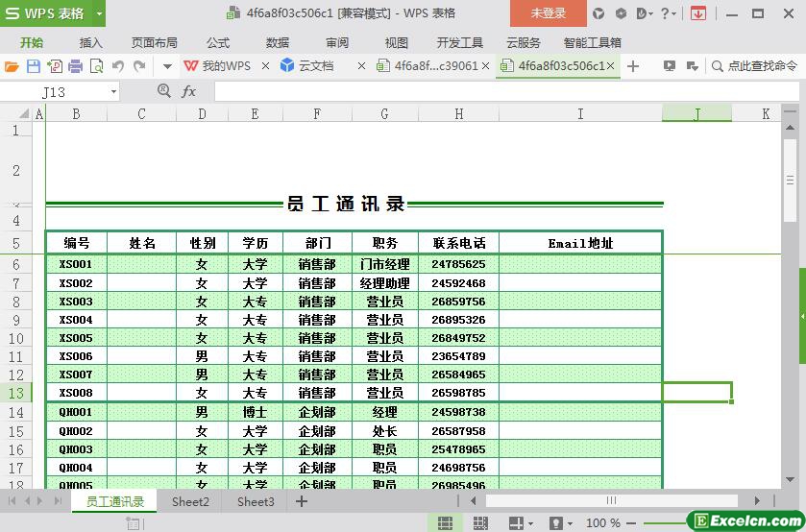Click the fx insert function icon

click(189, 91)
